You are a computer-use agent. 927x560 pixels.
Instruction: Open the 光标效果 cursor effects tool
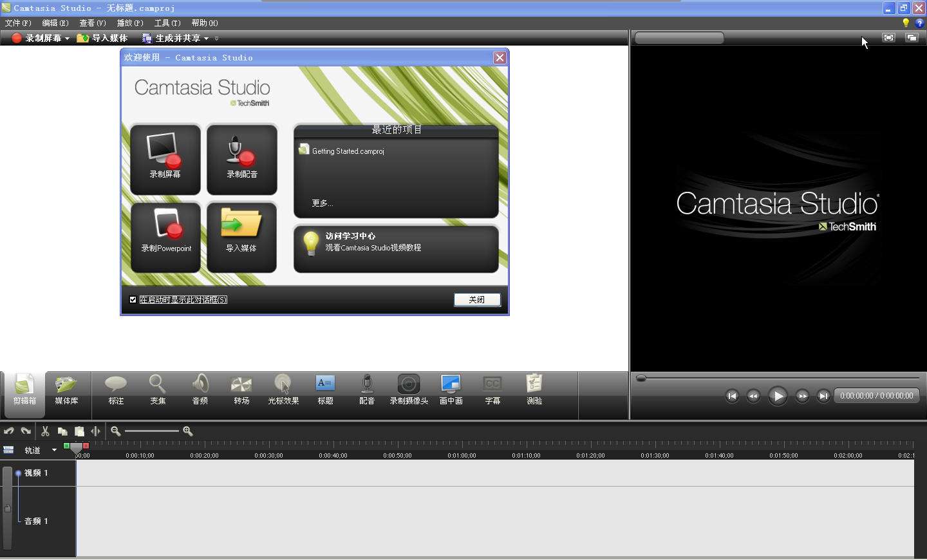click(x=283, y=390)
